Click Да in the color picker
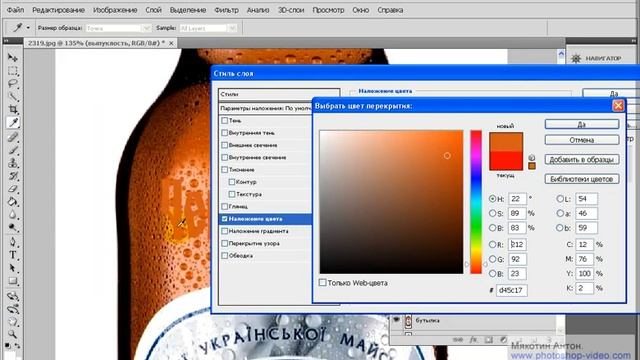 coord(582,124)
